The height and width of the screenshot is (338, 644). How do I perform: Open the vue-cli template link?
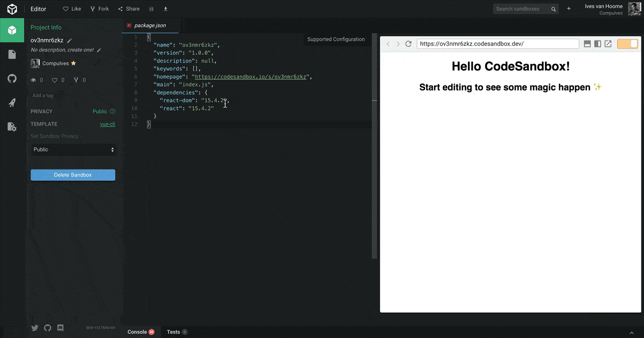(x=107, y=124)
